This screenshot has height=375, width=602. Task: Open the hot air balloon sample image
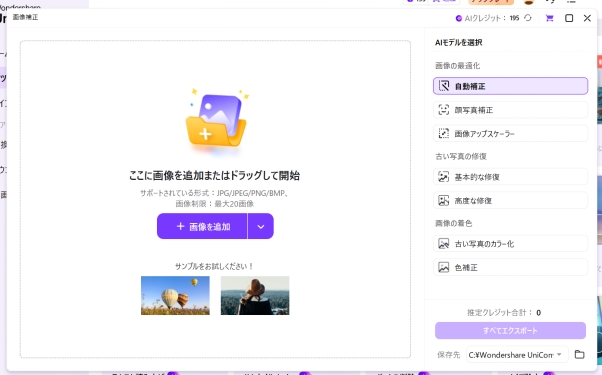click(x=175, y=296)
